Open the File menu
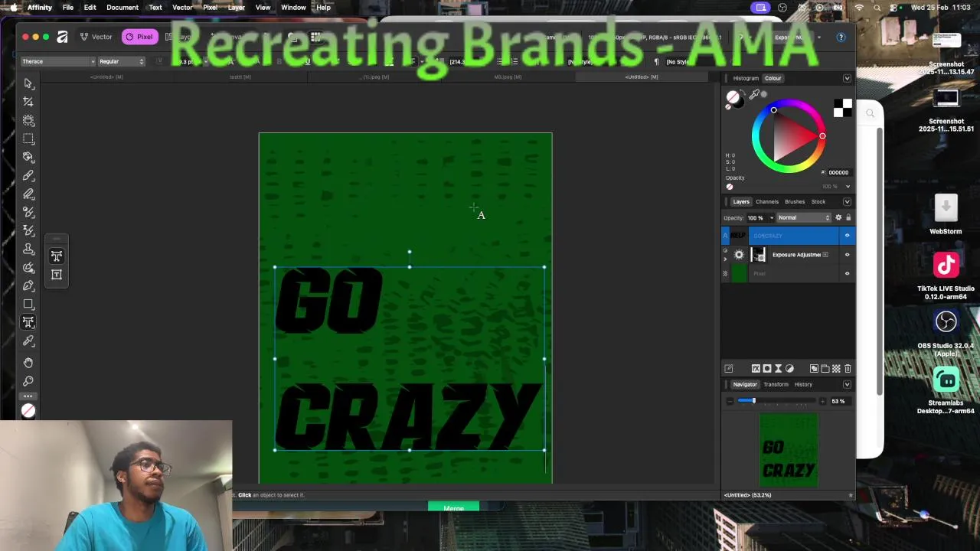Image resolution: width=980 pixels, height=551 pixels. [x=68, y=8]
